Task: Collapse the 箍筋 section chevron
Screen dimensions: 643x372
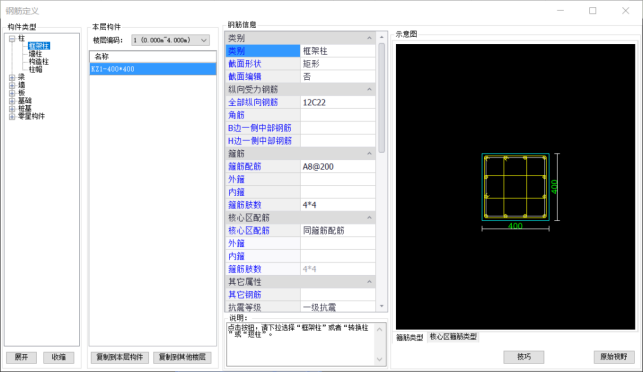Action: 369,153
